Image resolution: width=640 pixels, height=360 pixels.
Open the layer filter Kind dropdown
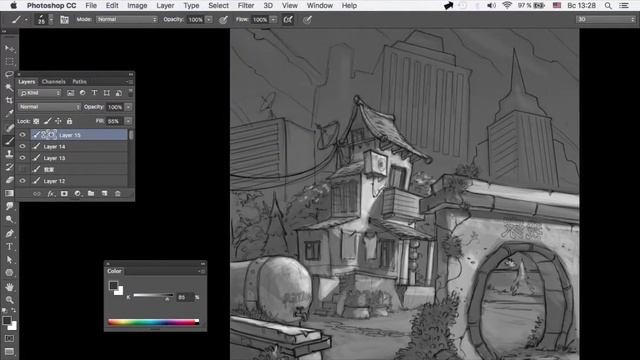click(x=40, y=93)
